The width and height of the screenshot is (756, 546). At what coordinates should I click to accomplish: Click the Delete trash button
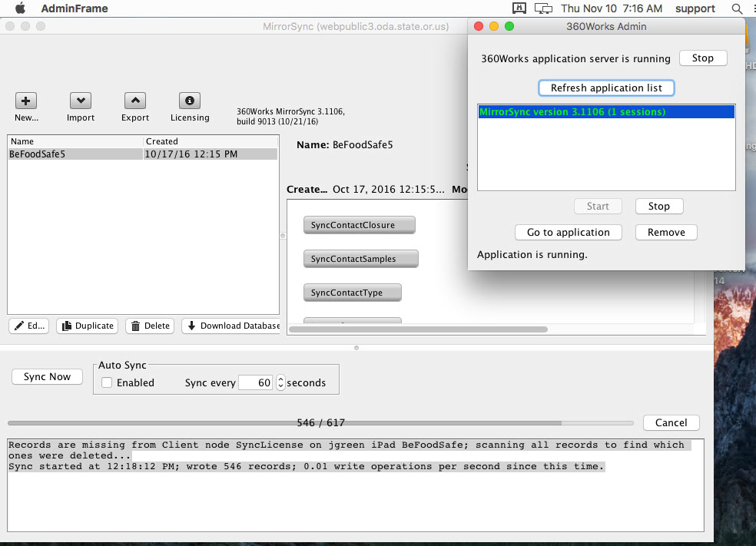pyautogui.click(x=150, y=326)
